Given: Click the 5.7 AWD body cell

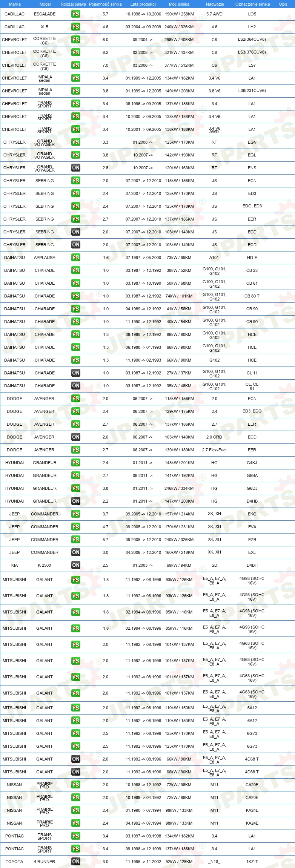Looking at the screenshot, I should coord(214,14).
